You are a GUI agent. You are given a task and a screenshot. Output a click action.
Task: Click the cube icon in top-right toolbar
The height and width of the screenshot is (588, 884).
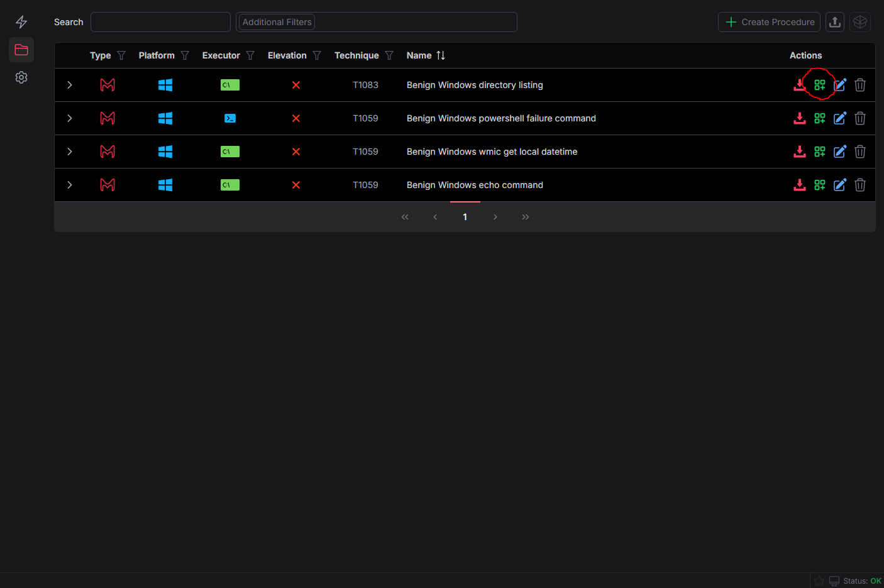point(859,22)
